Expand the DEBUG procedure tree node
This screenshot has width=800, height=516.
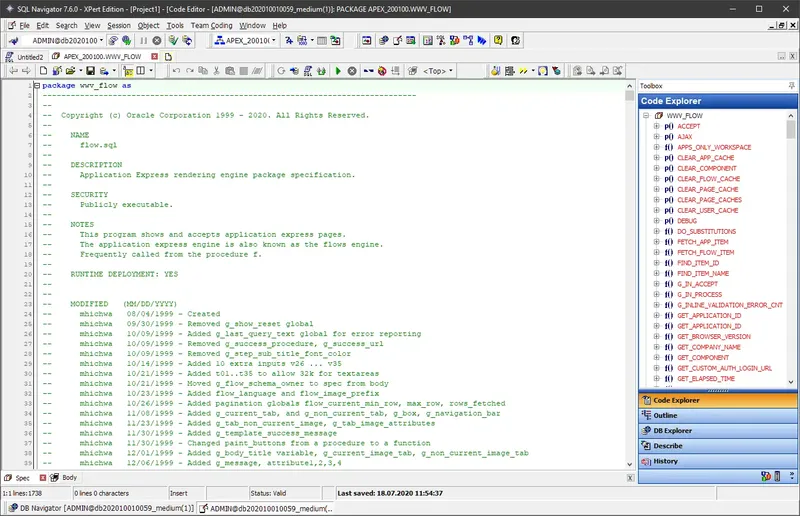(657, 221)
